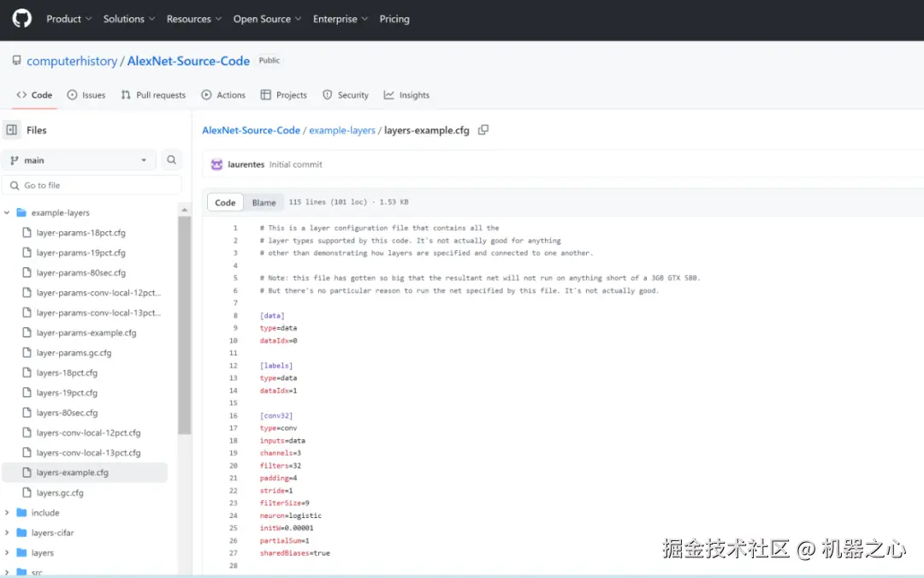
Task: Expand the layers folder chevron
Action: coord(7,552)
